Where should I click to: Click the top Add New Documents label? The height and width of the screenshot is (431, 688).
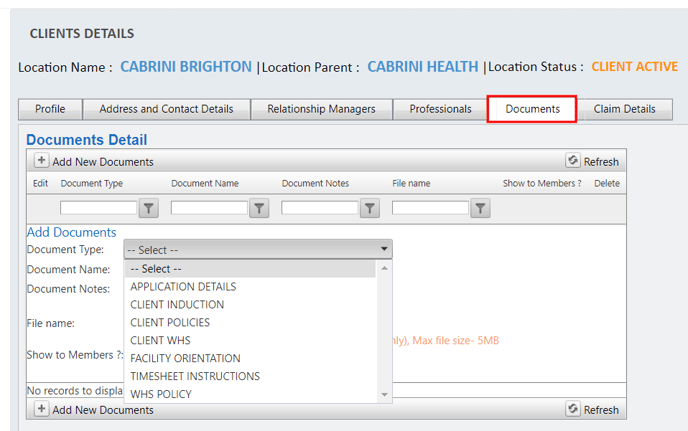coord(103,162)
